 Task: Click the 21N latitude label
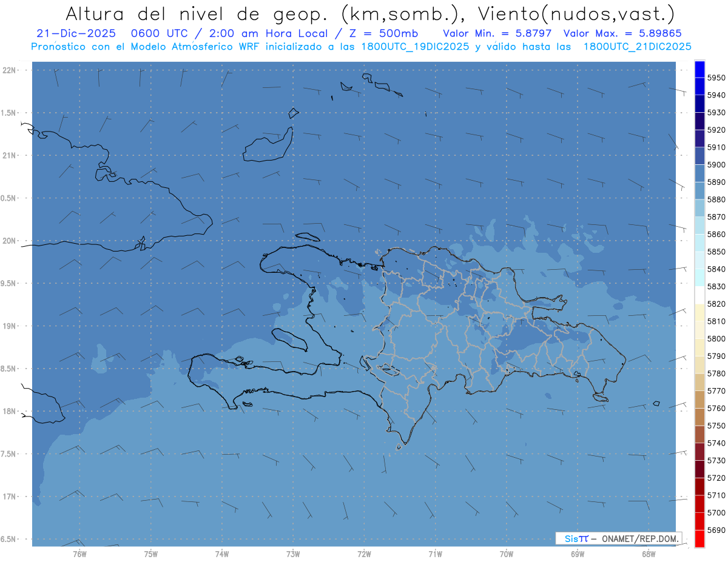8,156
